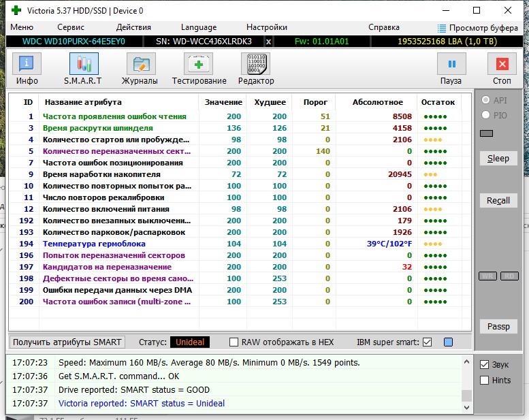
Task: Select row Кандидатов на переназначение
Action: 240,267
